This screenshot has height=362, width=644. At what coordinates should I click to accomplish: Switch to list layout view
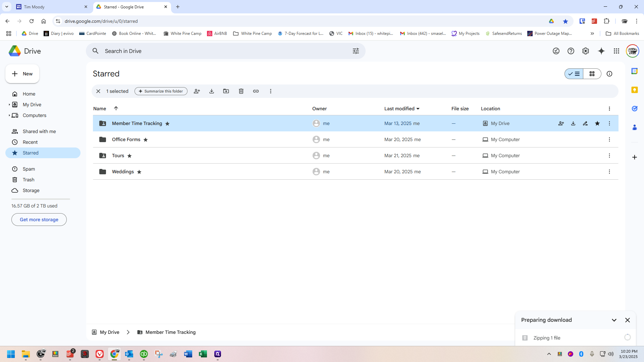tap(574, 74)
